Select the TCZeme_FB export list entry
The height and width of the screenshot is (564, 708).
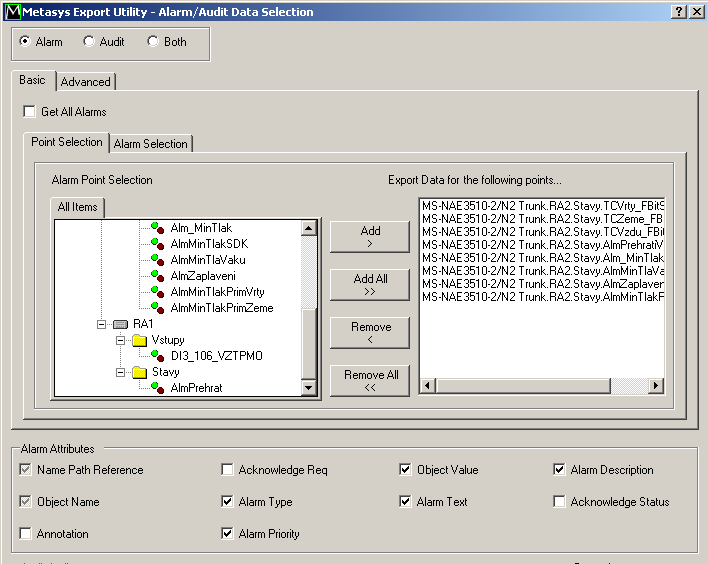coord(542,219)
